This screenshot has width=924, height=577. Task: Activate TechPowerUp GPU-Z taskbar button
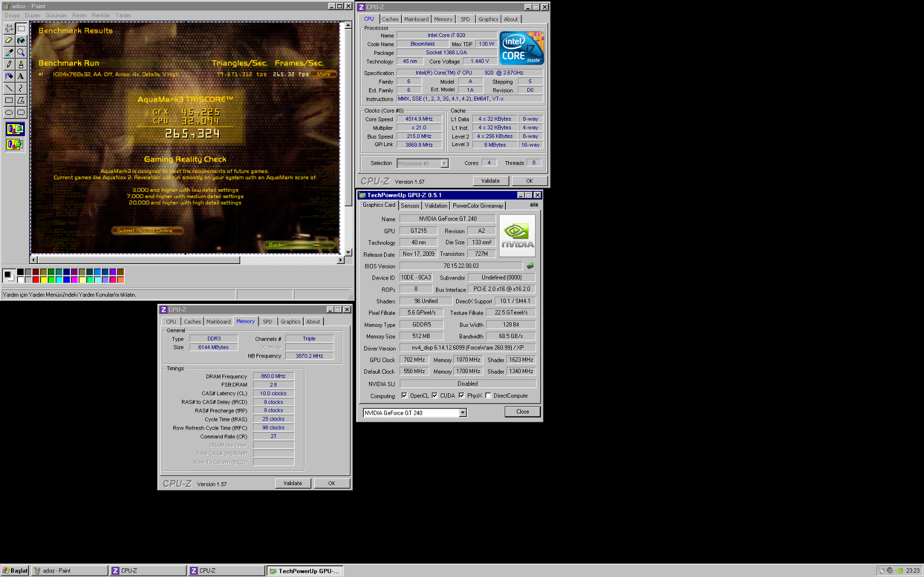305,571
